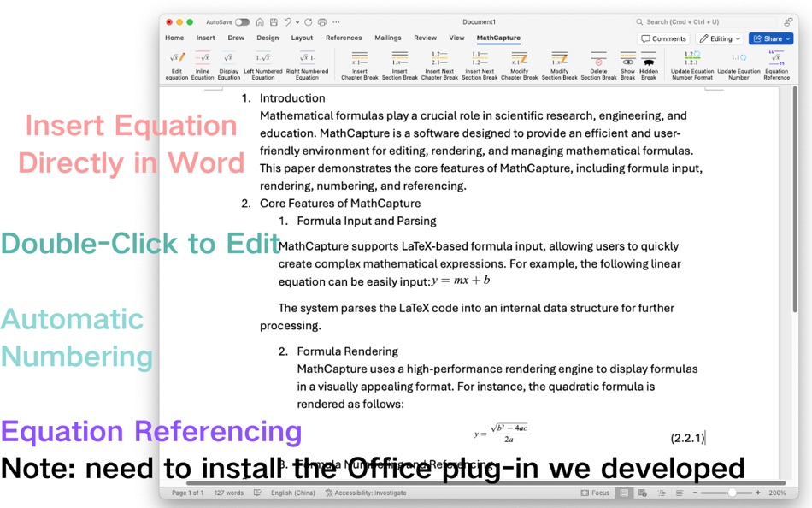The width and height of the screenshot is (812, 508).
Task: Click the Search field in title bar
Action: [705, 21]
